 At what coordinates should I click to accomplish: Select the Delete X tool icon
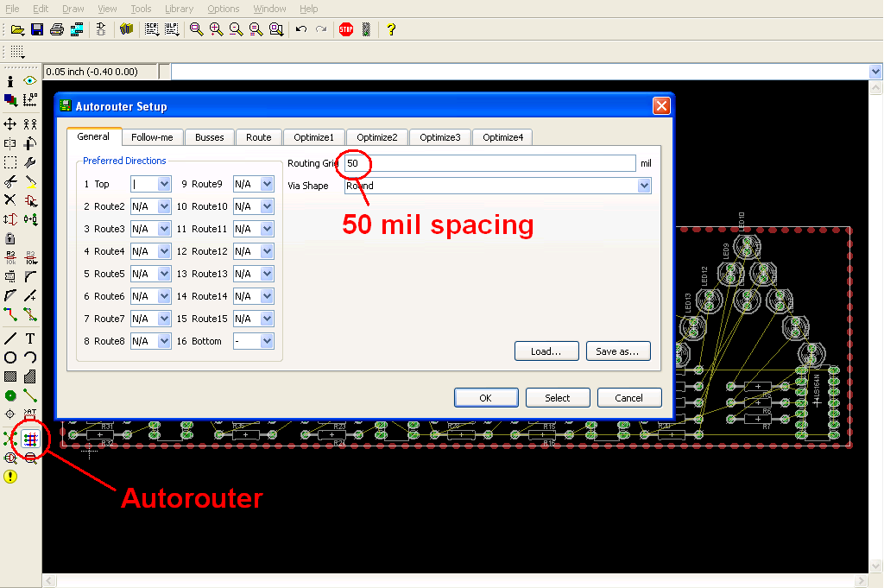[10, 200]
